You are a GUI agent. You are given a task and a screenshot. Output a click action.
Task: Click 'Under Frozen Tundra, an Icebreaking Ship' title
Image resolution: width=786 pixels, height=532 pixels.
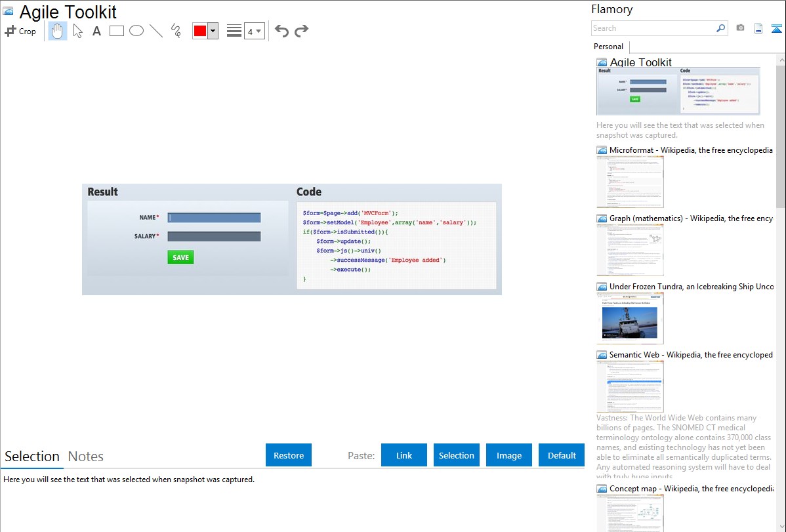(692, 286)
